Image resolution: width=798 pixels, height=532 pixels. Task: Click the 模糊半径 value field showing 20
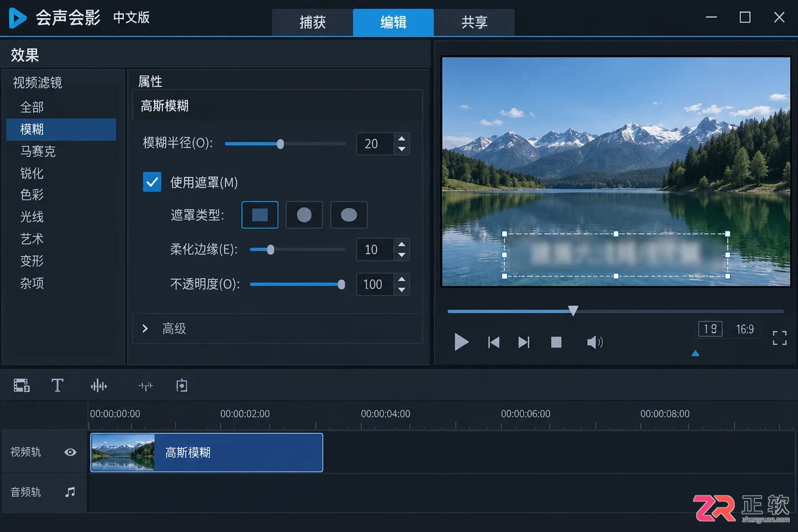coord(375,144)
